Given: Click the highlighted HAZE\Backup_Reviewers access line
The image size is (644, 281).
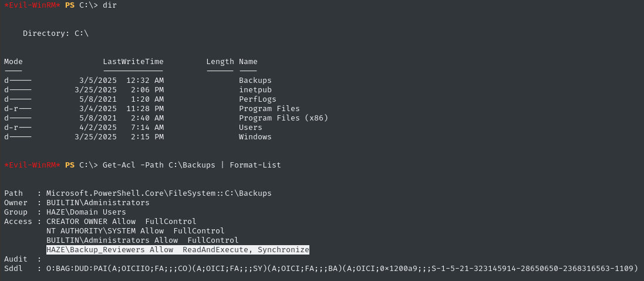Looking at the screenshot, I should pos(177,250).
